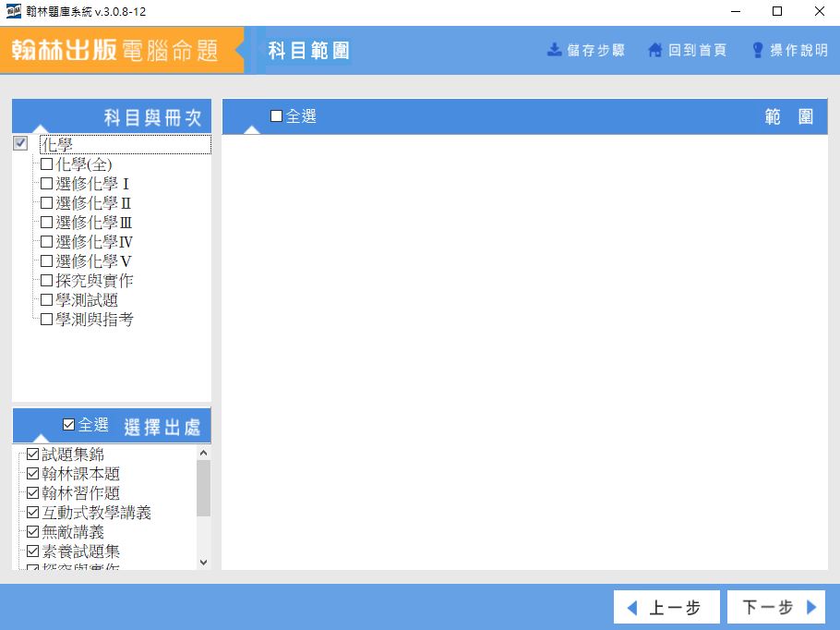Minimize the 翰林題庫系統 window
The image size is (840, 630).
[x=736, y=11]
